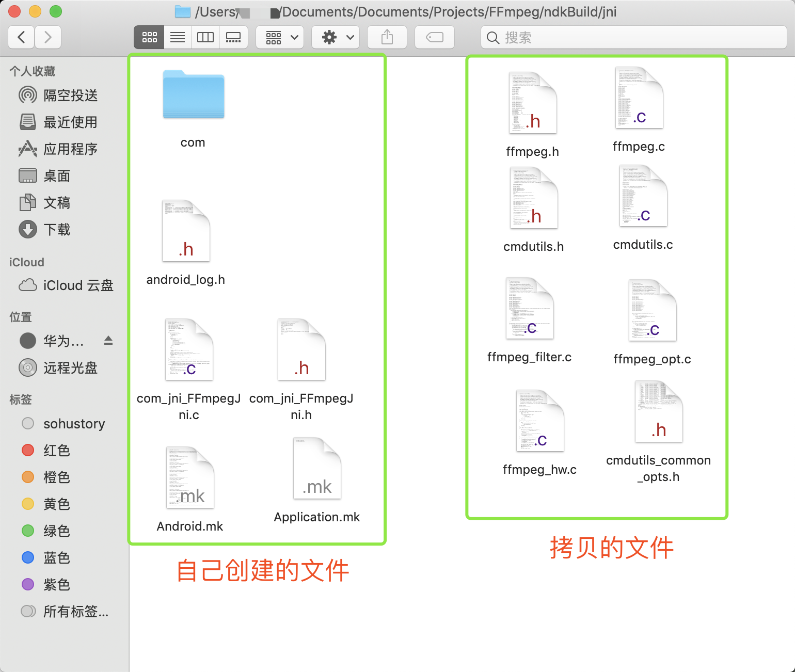
Task: Select the 红色 red tag
Action: click(56, 450)
